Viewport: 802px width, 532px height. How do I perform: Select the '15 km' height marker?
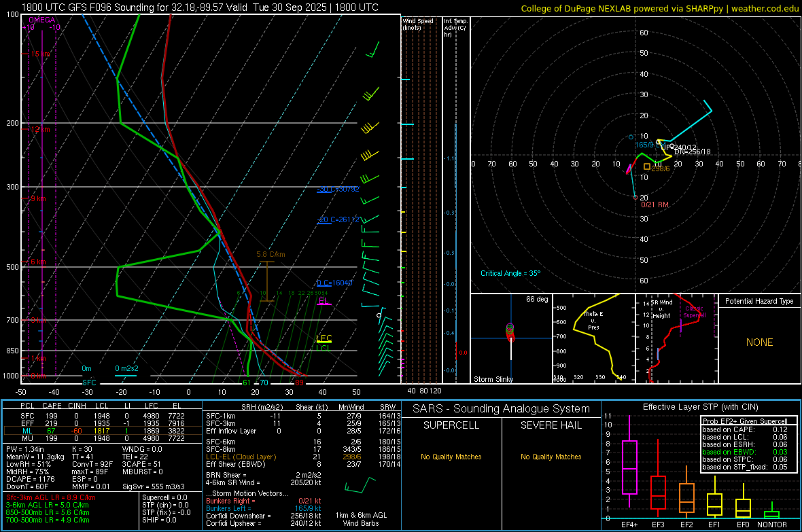40,54
